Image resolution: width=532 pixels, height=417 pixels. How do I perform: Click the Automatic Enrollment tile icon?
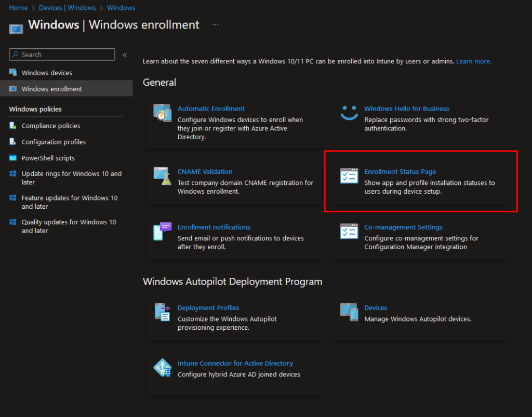pos(162,113)
